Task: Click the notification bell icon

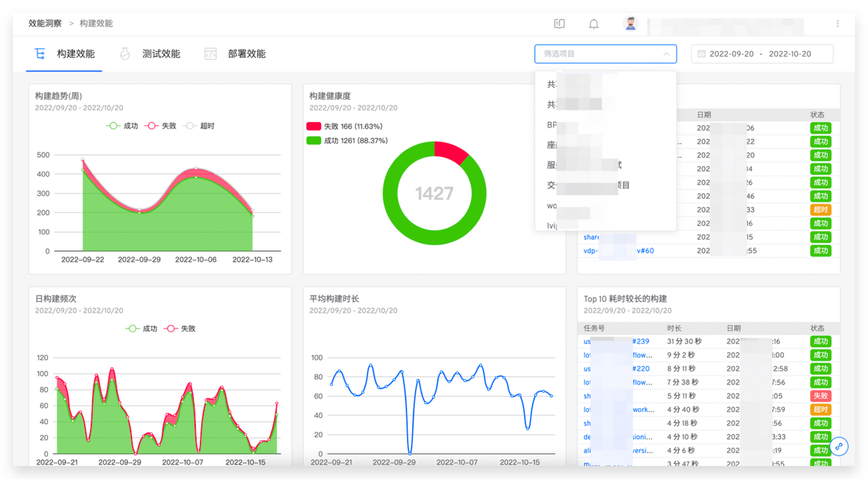Action: pos(594,23)
